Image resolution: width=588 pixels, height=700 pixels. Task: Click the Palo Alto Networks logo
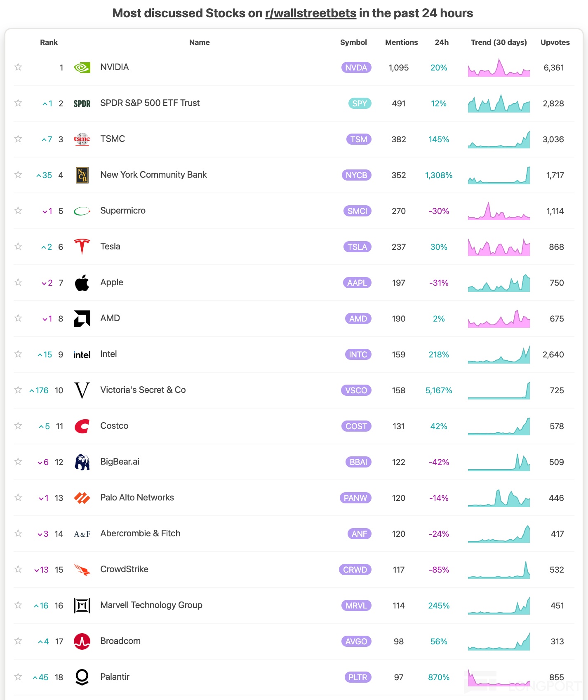pyautogui.click(x=82, y=498)
